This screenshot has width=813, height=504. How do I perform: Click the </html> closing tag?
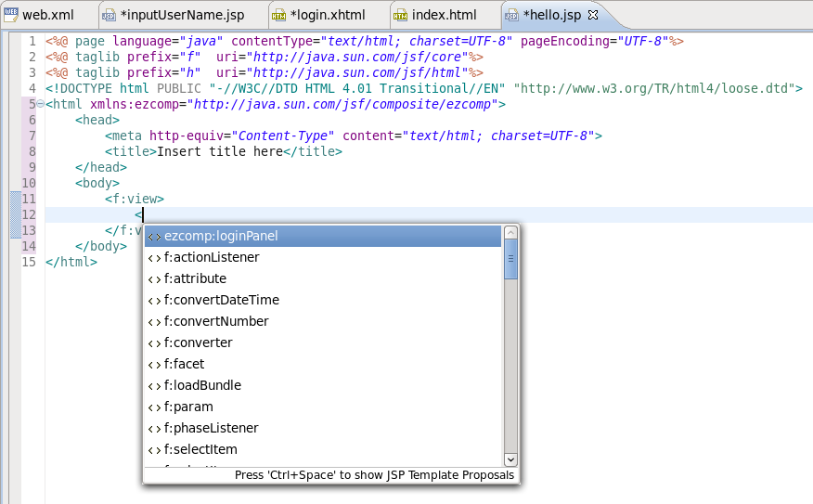pyautogui.click(x=71, y=262)
